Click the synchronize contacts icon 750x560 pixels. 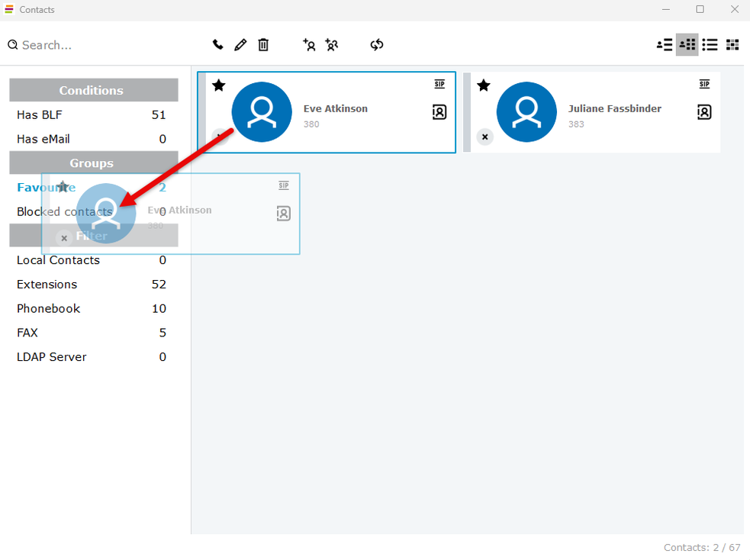[377, 45]
